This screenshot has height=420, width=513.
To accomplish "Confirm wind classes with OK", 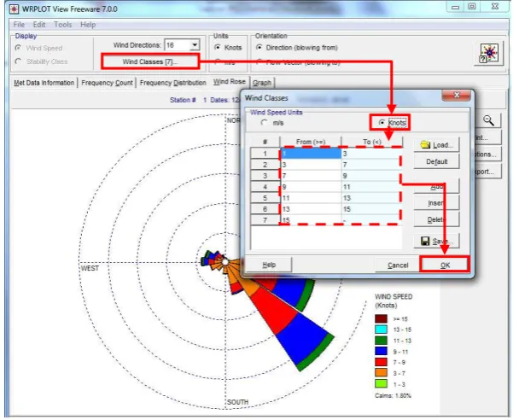I will [x=446, y=265].
